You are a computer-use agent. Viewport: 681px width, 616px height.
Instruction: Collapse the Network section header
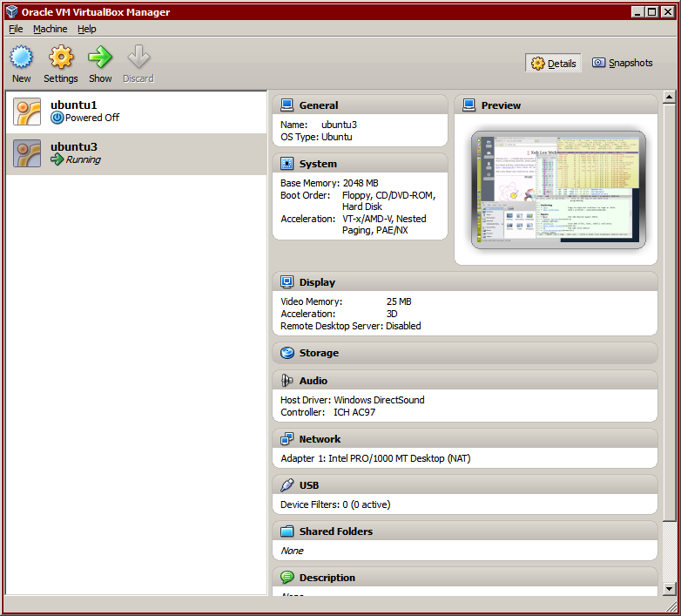point(465,439)
